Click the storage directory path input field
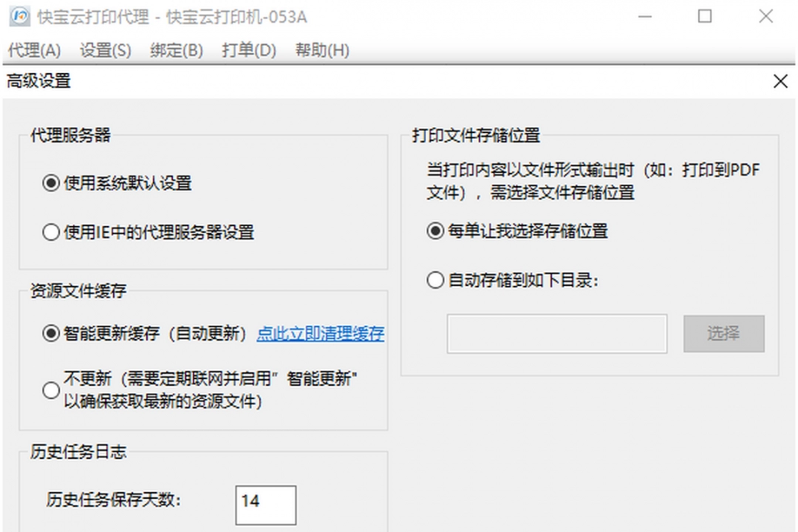This screenshot has height=532, width=798. 556,334
